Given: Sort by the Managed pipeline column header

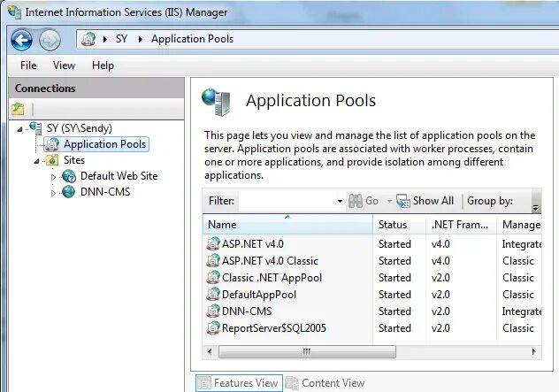Looking at the screenshot, I should pos(519,225).
